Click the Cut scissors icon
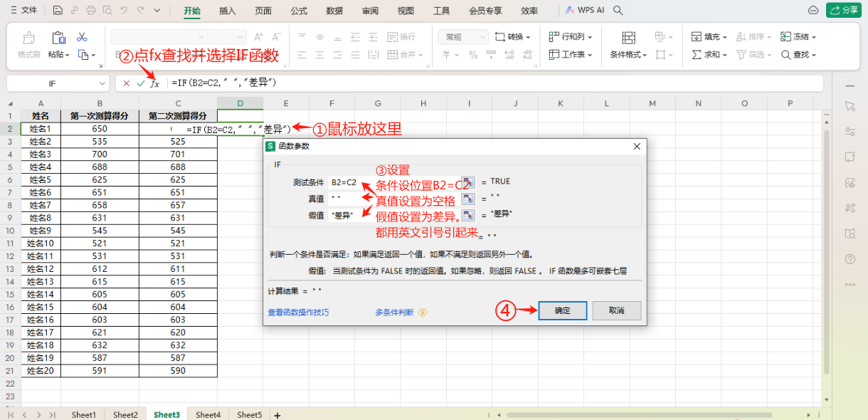Screen dimensions: 868x420 [x=82, y=36]
